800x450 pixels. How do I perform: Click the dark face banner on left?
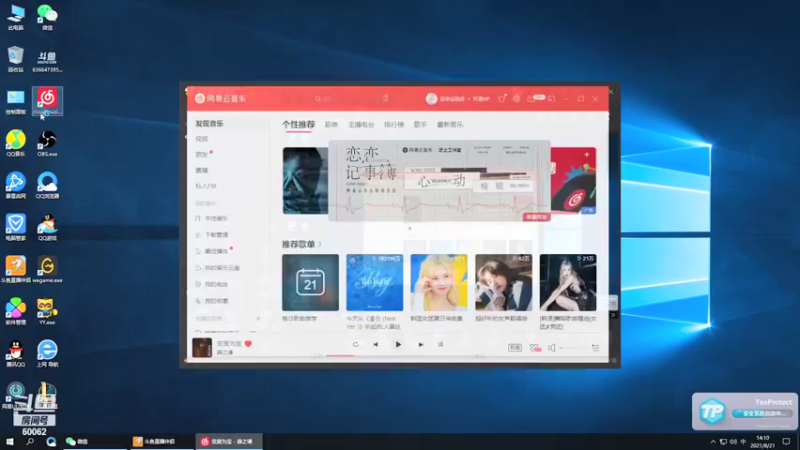coord(305,181)
